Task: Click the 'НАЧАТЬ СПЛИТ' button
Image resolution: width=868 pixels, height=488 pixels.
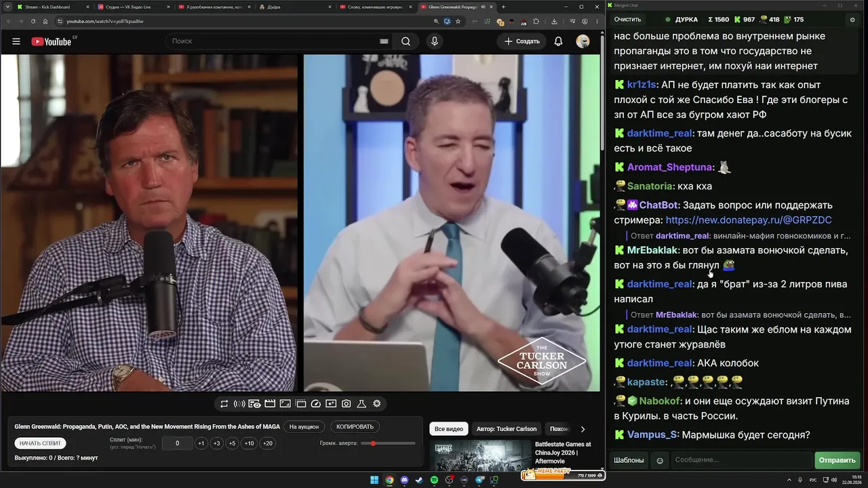Action: click(x=40, y=443)
